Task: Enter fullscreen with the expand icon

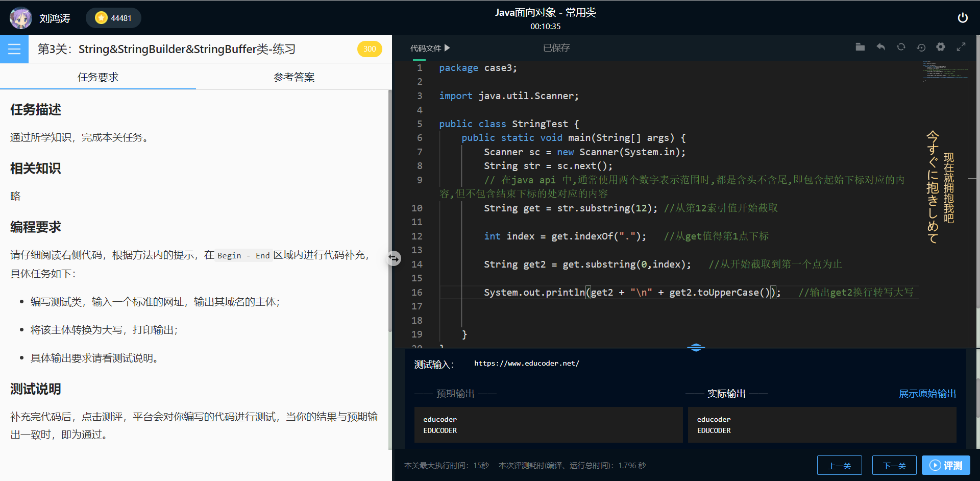Action: tap(961, 46)
